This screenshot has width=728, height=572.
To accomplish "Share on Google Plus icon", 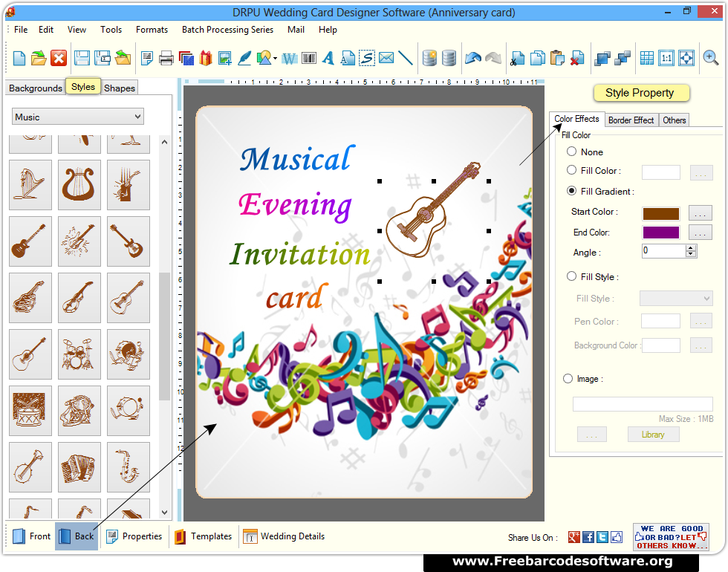I will pos(573,537).
